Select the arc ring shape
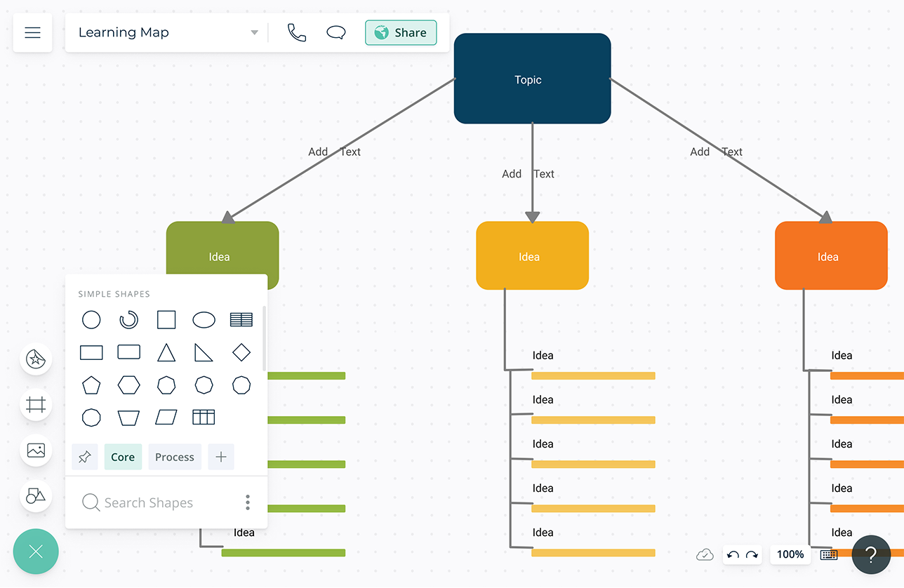 (x=128, y=320)
